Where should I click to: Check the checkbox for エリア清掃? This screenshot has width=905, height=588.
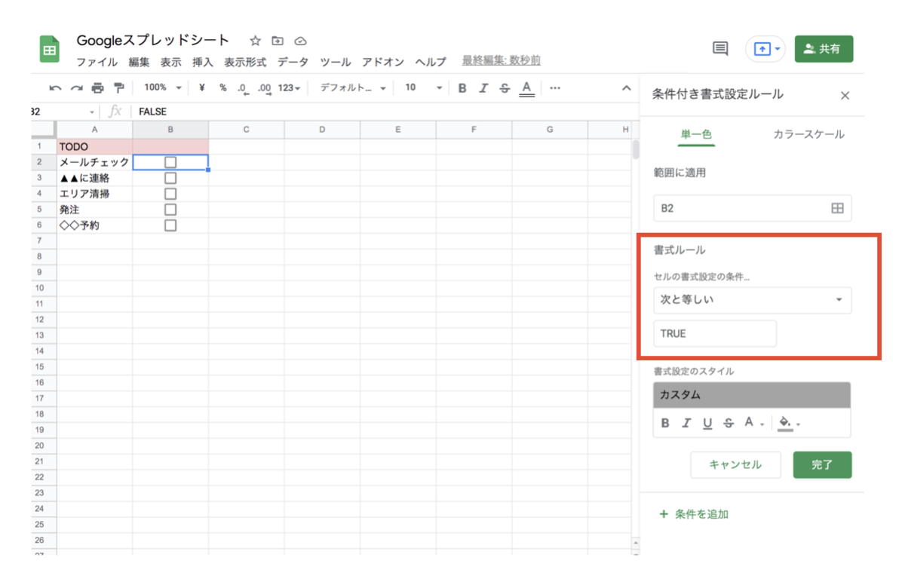[170, 193]
